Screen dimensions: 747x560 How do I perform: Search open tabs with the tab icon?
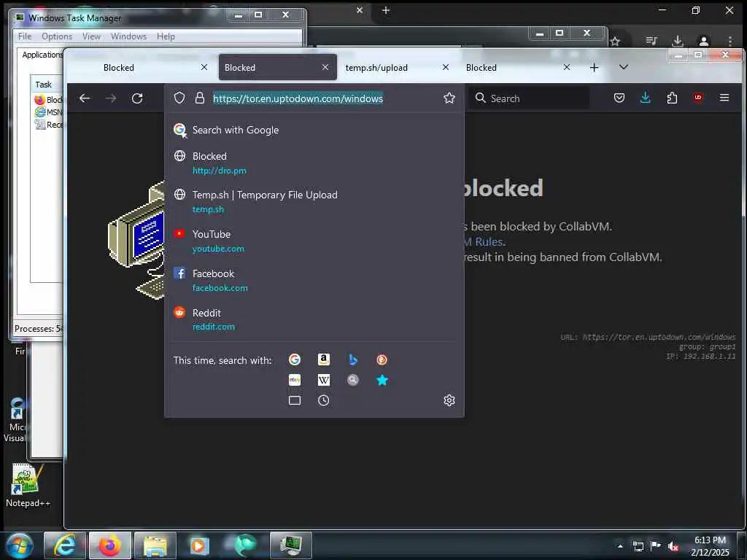coord(295,400)
